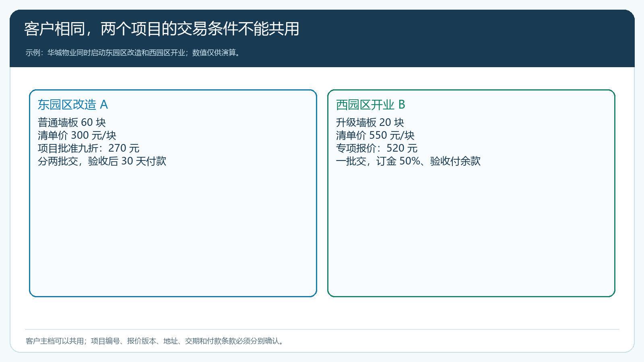Select the line 升级墙板 20 块
Image resolution: width=644 pixels, height=362 pixels.
click(370, 122)
